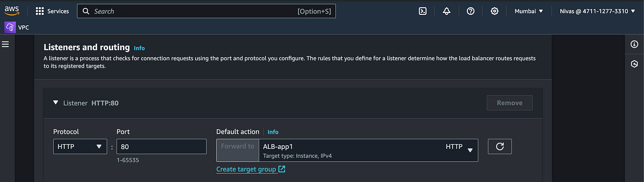Click the Remove listener button
Image resolution: width=644 pixels, height=182 pixels.
point(510,103)
